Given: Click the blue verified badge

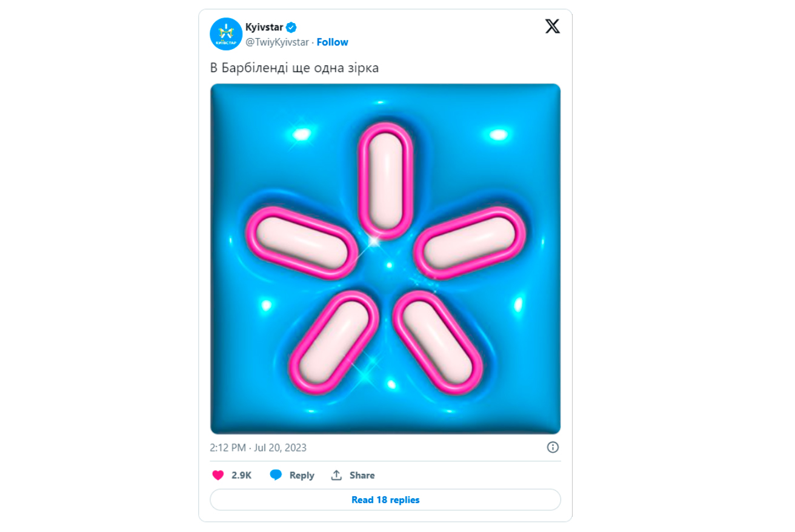Looking at the screenshot, I should (291, 27).
